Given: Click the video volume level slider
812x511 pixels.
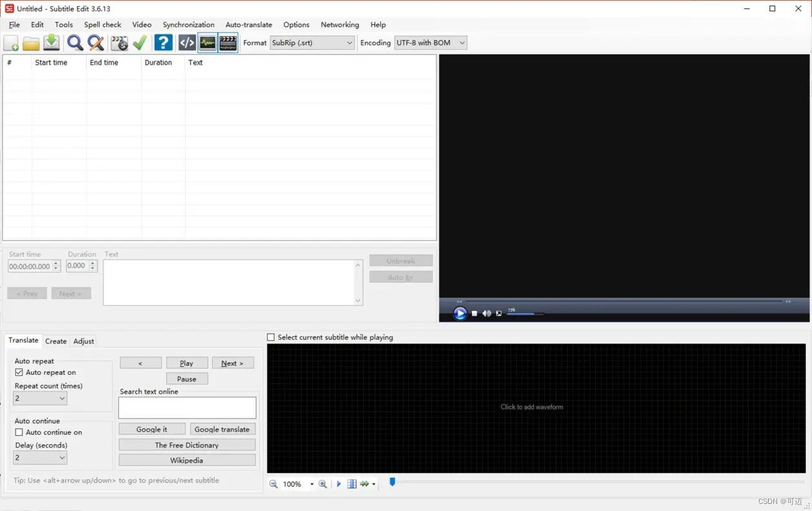Looking at the screenshot, I should (525, 314).
